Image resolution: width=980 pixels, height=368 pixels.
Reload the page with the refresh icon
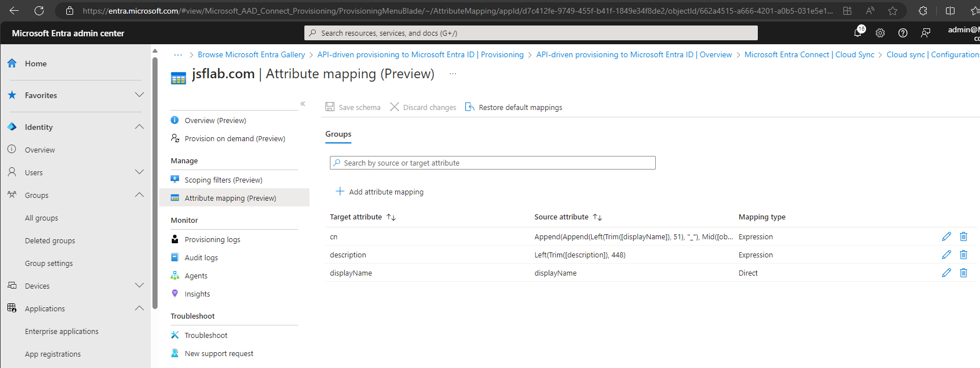(39, 10)
